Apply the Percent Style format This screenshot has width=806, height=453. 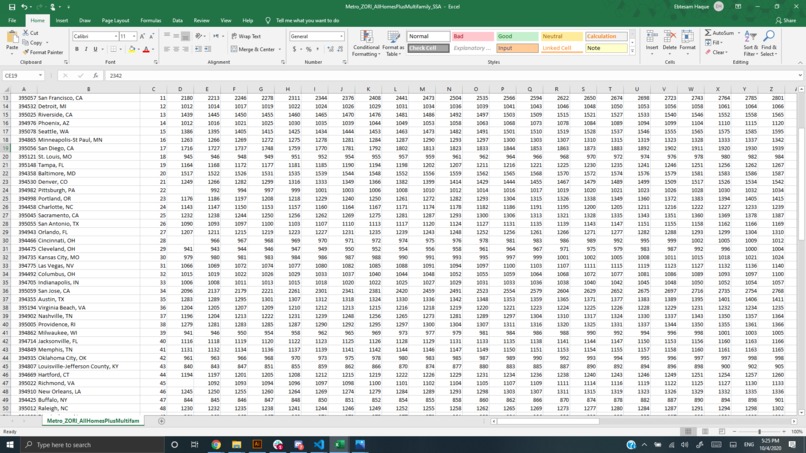(308, 49)
